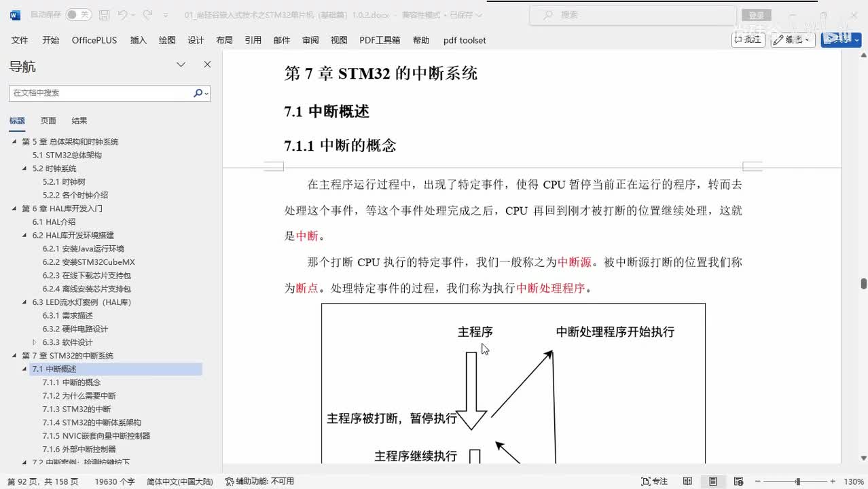Jump to 6.2.1 安装Java运行环境 heading

pyautogui.click(x=84, y=249)
